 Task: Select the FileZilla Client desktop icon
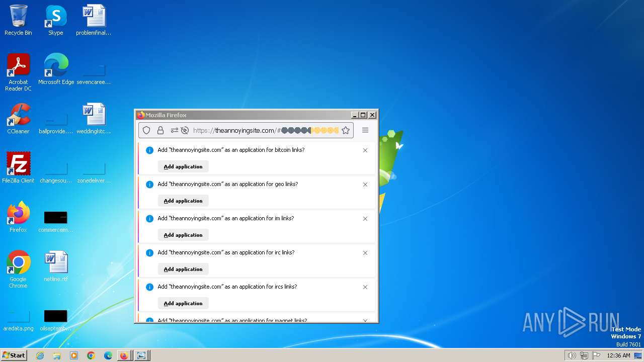click(18, 168)
